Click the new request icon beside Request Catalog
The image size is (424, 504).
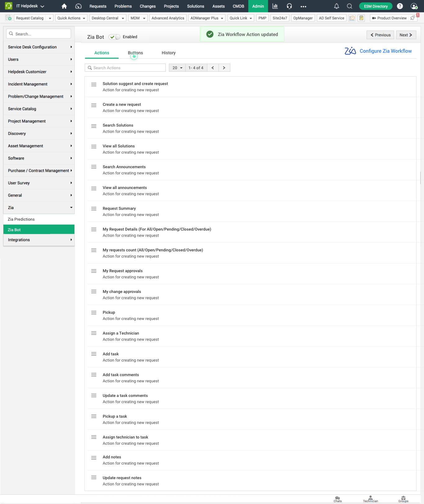(x=9, y=18)
